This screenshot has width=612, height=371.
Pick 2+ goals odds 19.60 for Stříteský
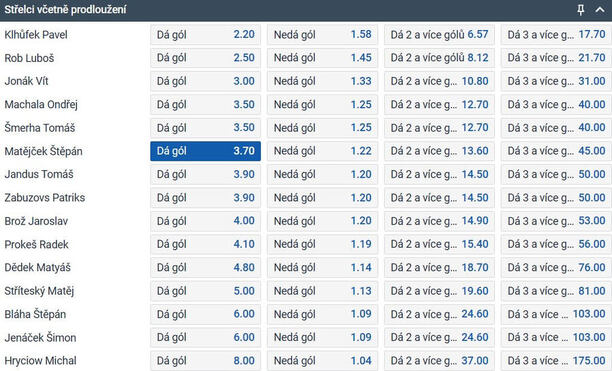tap(439, 291)
